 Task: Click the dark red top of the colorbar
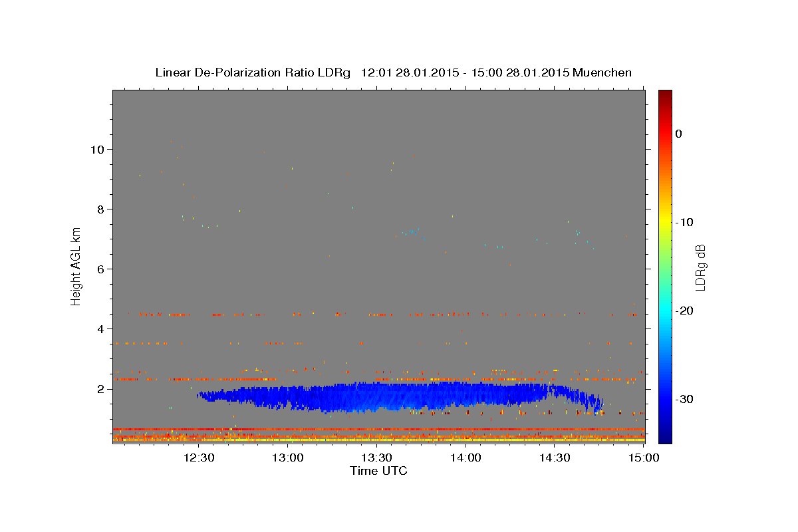point(665,96)
